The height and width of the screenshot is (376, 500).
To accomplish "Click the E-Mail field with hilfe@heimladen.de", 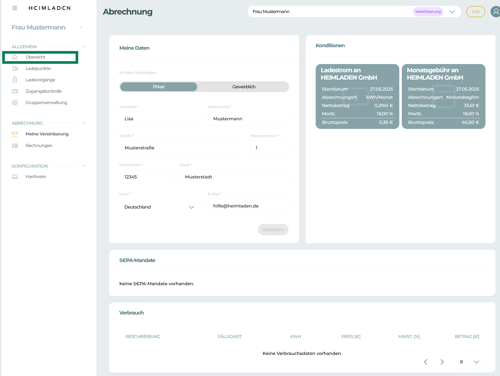I will coord(248,206).
